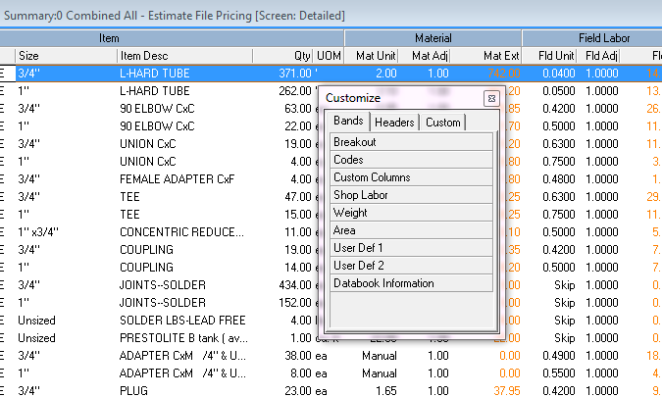Click the Size column header
Image resolution: width=662 pixels, height=397 pixels.
coord(66,56)
